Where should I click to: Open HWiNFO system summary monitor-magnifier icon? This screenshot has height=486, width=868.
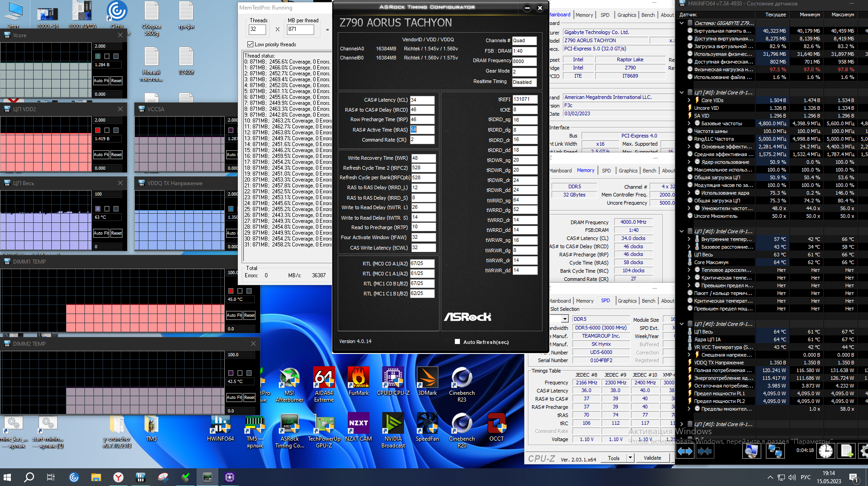coord(751,451)
